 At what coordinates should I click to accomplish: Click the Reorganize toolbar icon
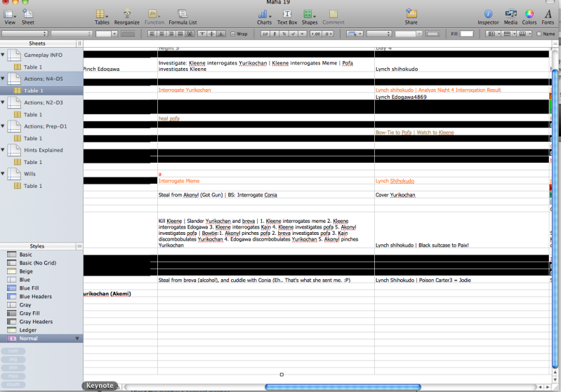(x=127, y=14)
